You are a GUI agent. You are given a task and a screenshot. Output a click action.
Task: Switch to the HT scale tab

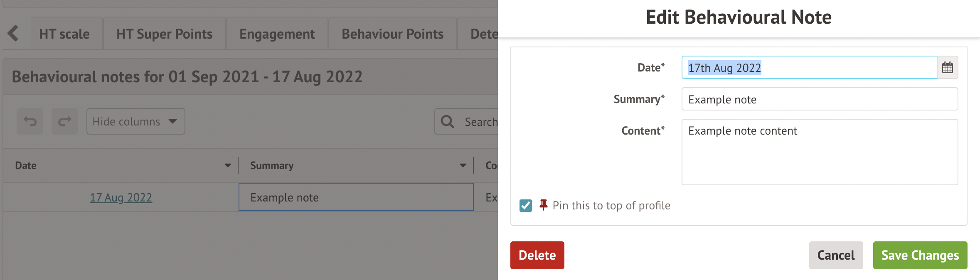[x=64, y=34]
